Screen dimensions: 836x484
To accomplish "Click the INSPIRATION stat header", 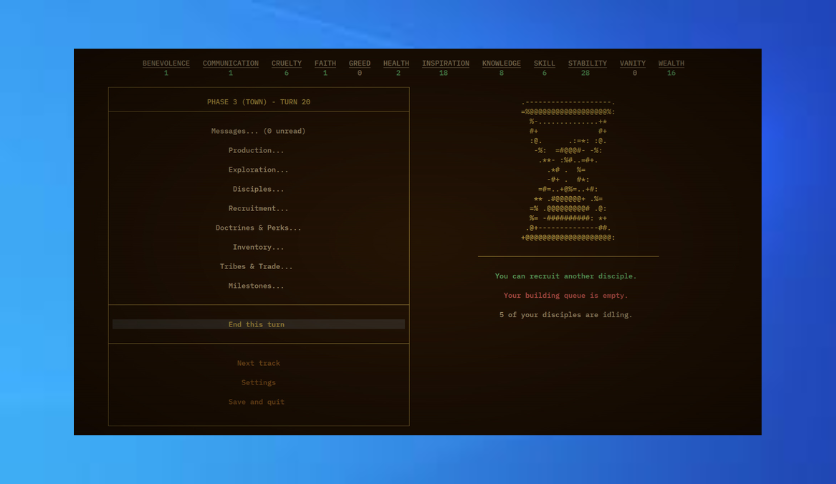I will (x=446, y=63).
